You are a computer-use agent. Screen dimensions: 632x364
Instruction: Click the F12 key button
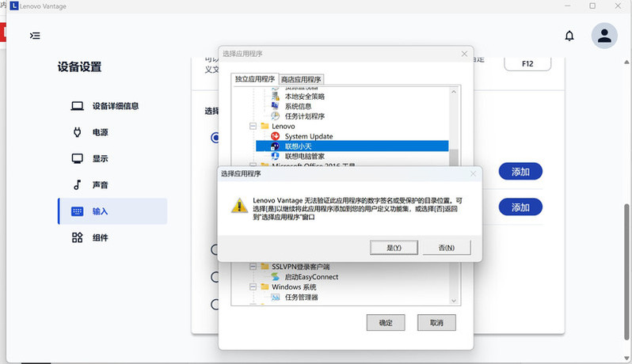tap(527, 63)
